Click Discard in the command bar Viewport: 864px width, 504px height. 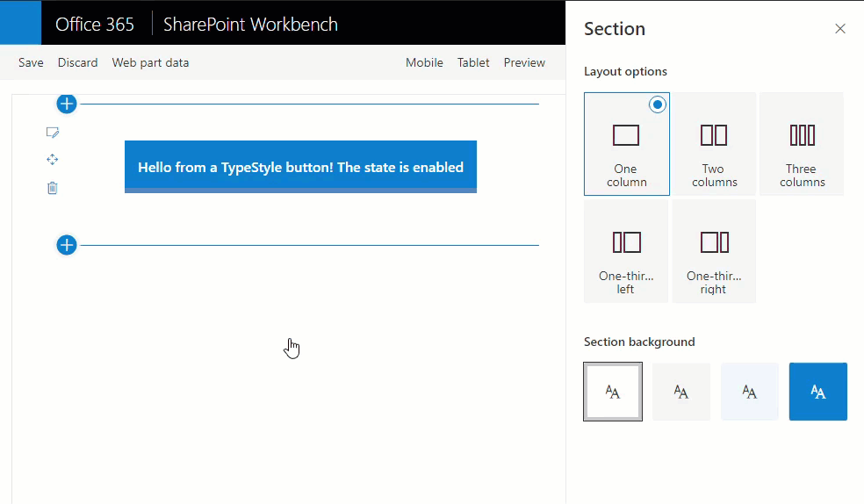tap(78, 62)
